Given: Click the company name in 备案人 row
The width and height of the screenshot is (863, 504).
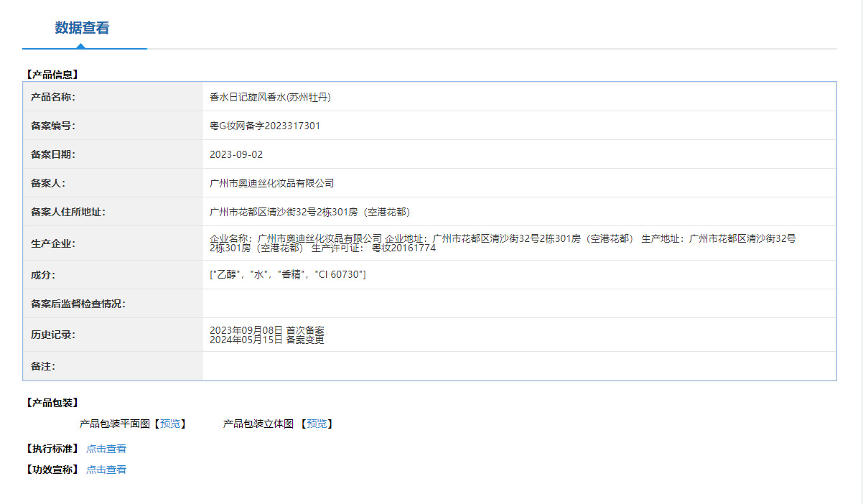Looking at the screenshot, I should tap(271, 183).
